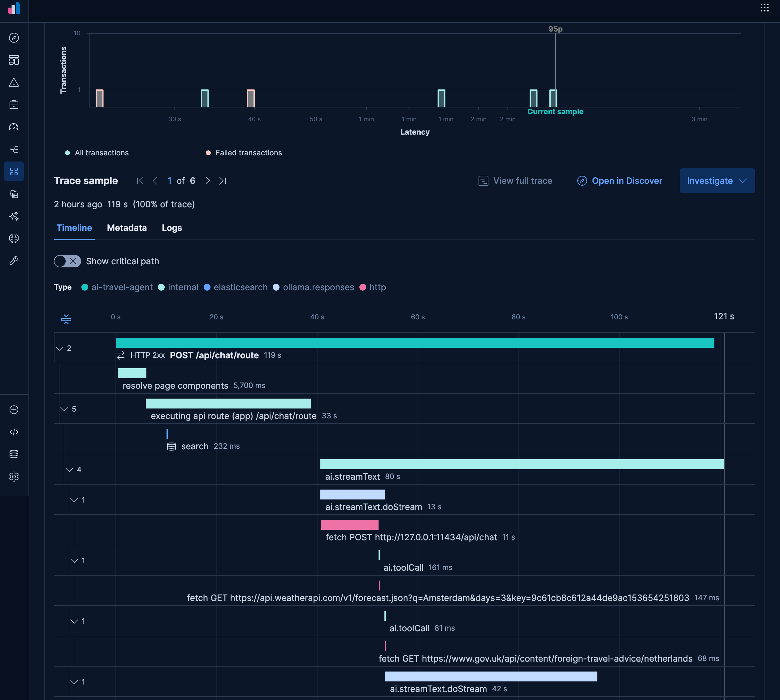Viewport: 780px width, 700px height.
Task: Collapse the POST /api/chat/route root span
Action: point(60,348)
